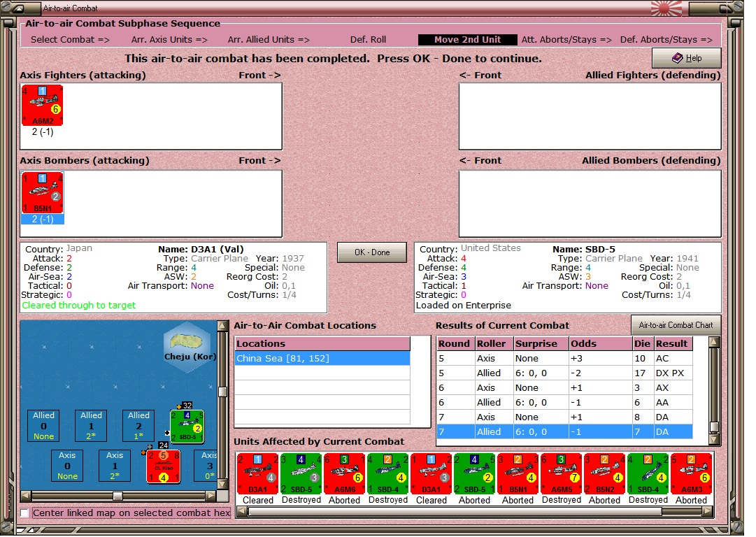This screenshot has height=537, width=756.
Task: Click the map vertical scrollbar thumb
Action: [x=222, y=392]
